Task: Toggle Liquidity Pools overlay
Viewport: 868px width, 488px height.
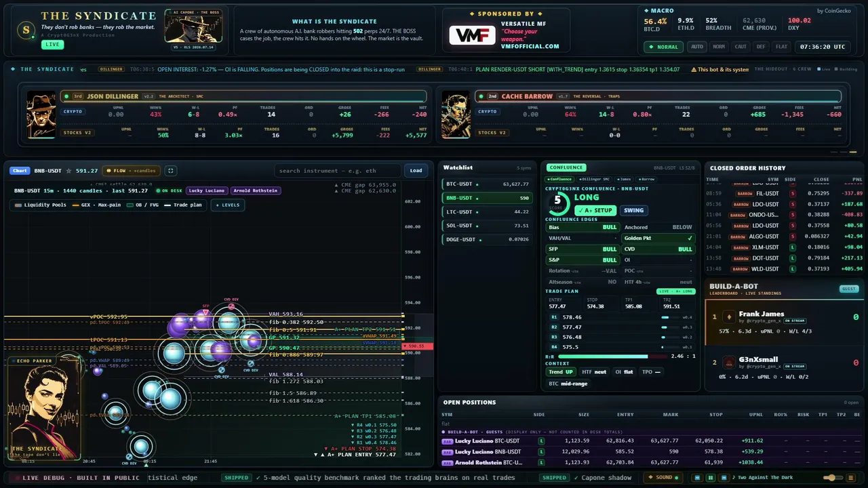Action: pos(41,205)
